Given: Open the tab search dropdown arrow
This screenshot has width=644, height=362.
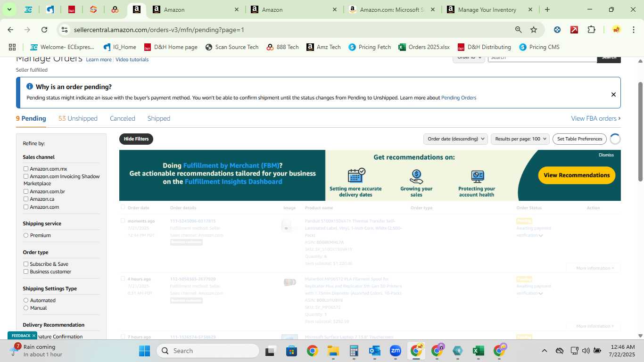Looking at the screenshot, I should 9,9.
